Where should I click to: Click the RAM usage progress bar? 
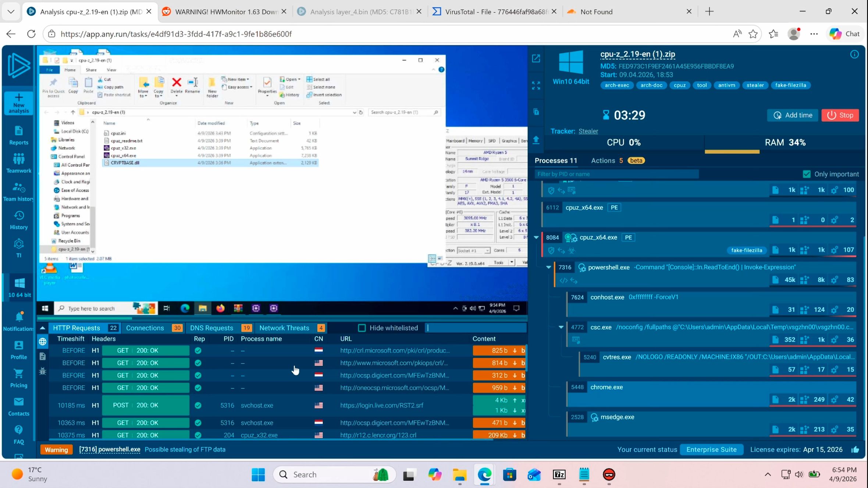[732, 151]
